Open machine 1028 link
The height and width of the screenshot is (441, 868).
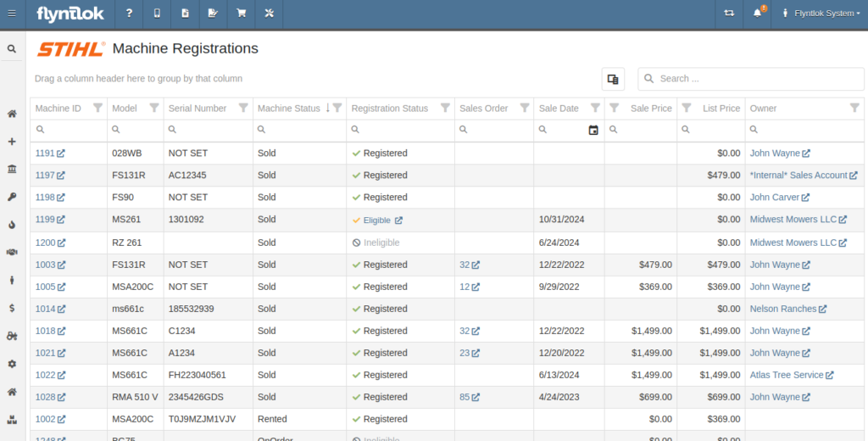(x=50, y=397)
